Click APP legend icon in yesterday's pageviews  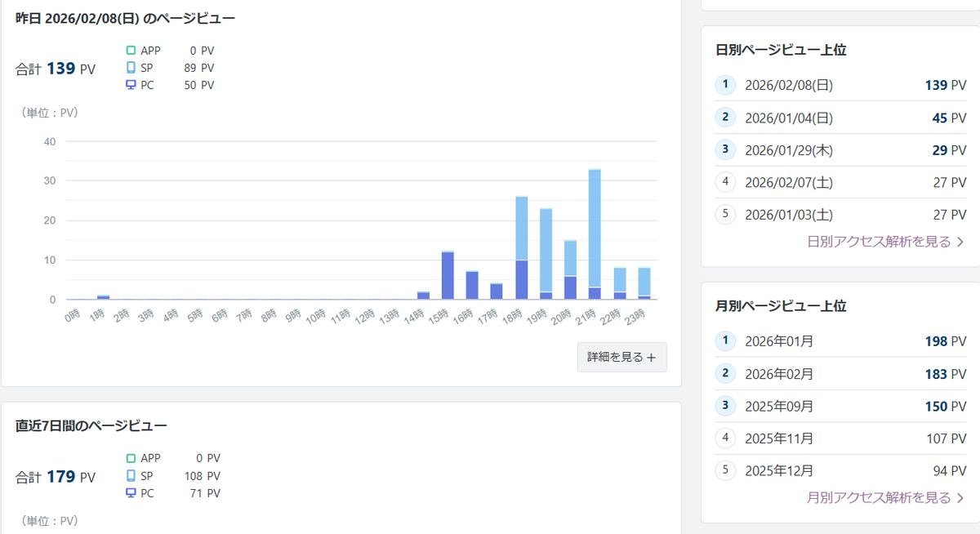[131, 51]
